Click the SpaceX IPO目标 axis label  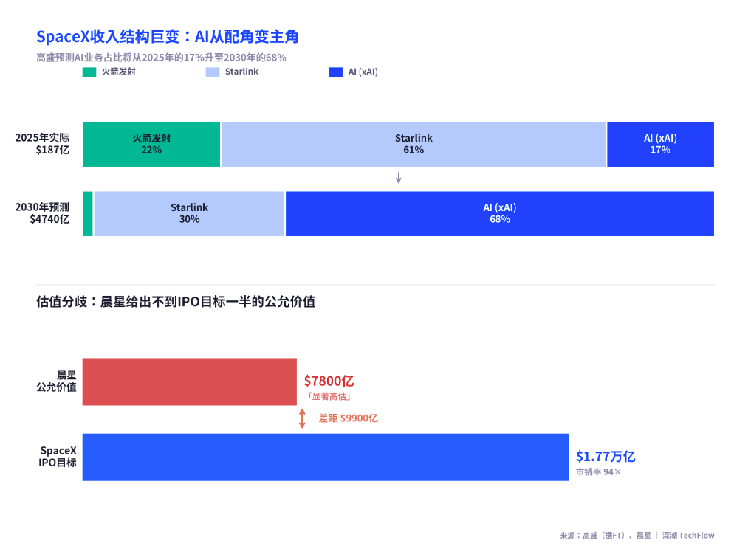[58, 457]
